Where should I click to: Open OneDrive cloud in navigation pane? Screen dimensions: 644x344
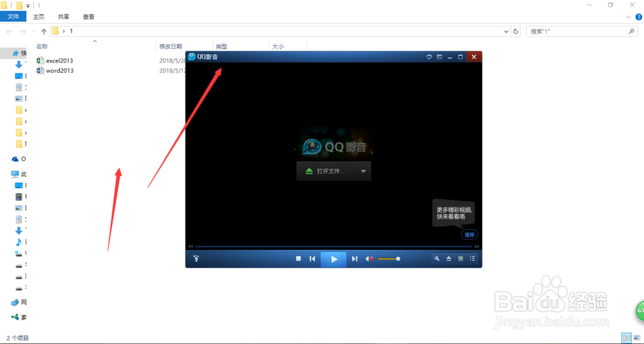pyautogui.click(x=15, y=158)
